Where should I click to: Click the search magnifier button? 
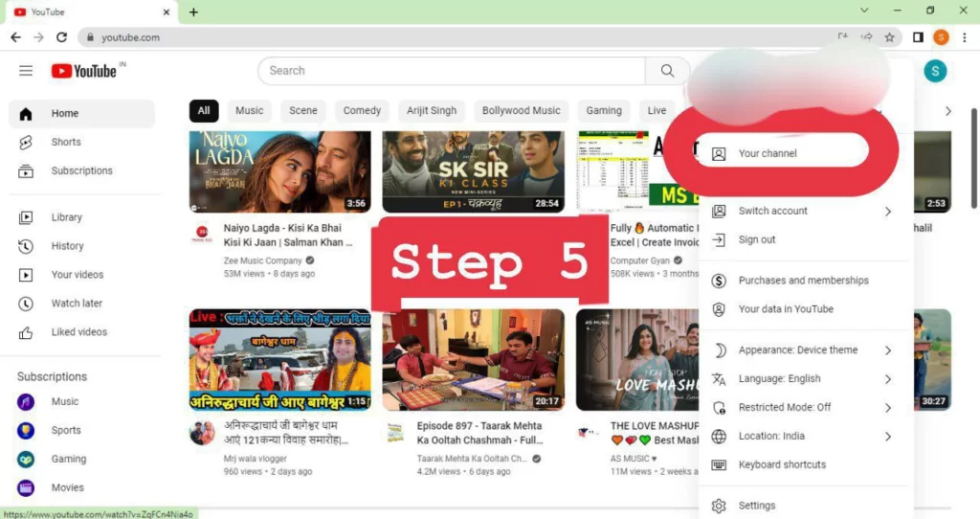(667, 71)
